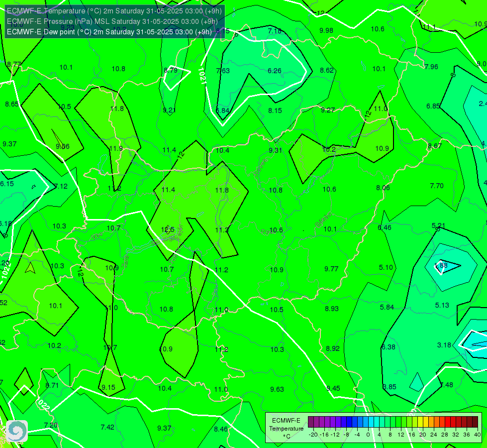The image size is (487, 448).
Task: Click the purple swatch above the -20 label
Action: 310,422
